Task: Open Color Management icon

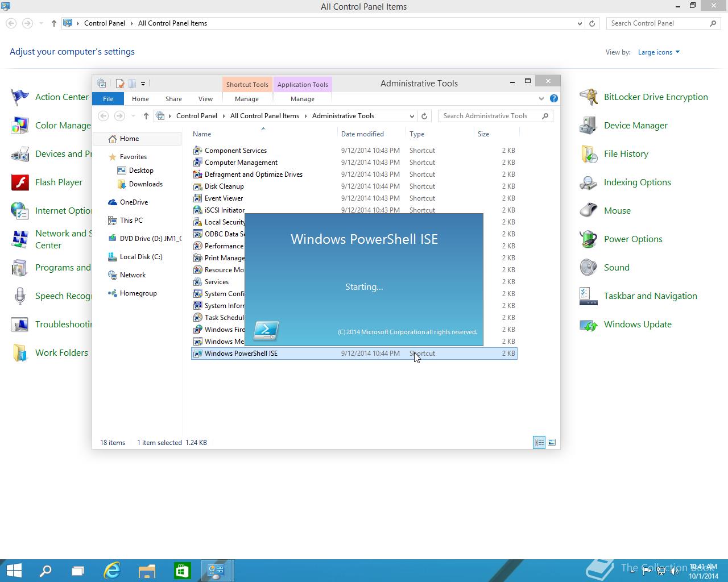Action: (20, 126)
